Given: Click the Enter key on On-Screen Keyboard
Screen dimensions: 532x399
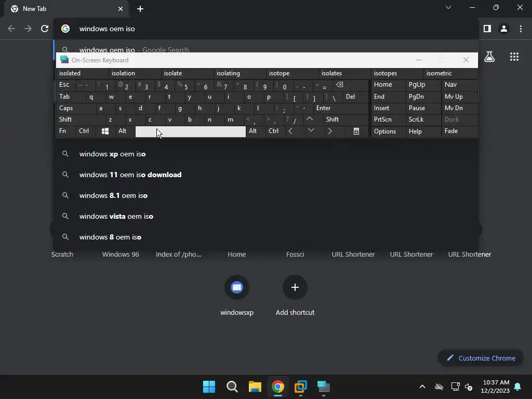Looking at the screenshot, I should pos(341,108).
